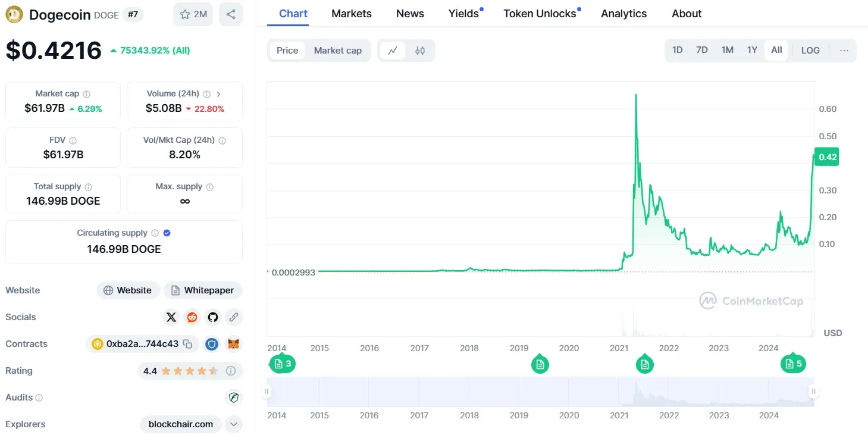Toggle LOG scale on chart
This screenshot has width=868, height=435.
click(810, 50)
